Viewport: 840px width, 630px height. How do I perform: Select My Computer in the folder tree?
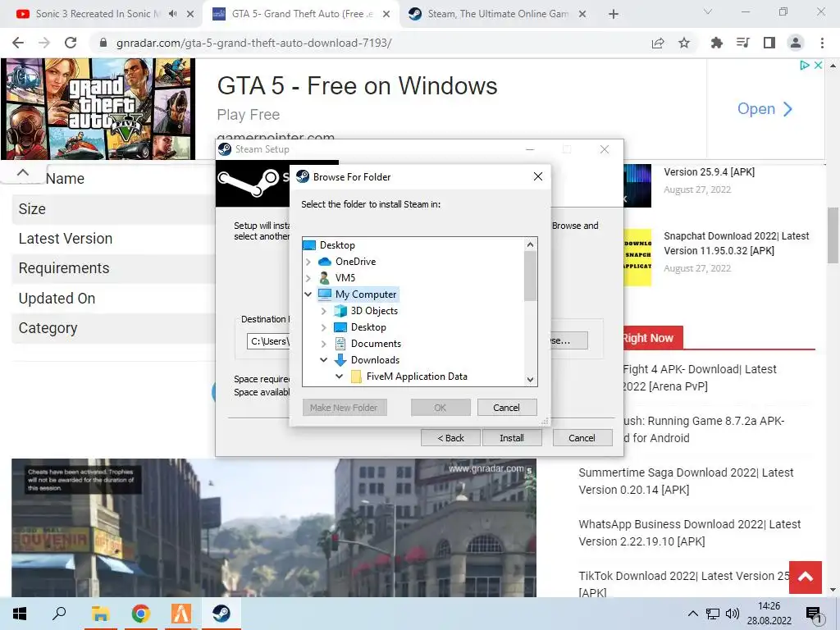[x=366, y=294]
